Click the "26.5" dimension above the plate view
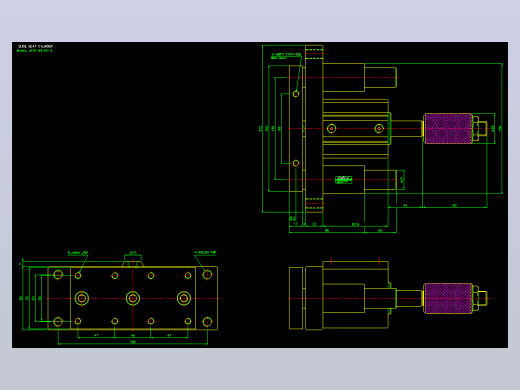This screenshot has width=520, height=390. coord(133,253)
